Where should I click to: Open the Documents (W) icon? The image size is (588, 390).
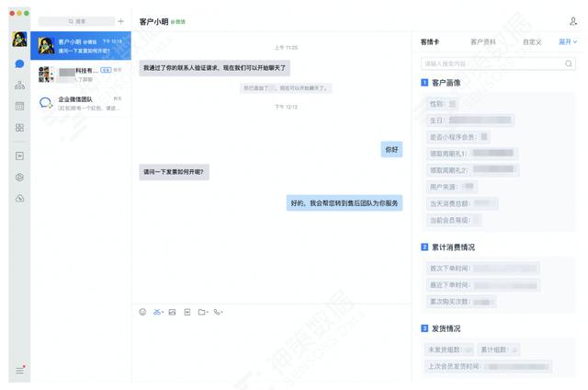click(19, 155)
